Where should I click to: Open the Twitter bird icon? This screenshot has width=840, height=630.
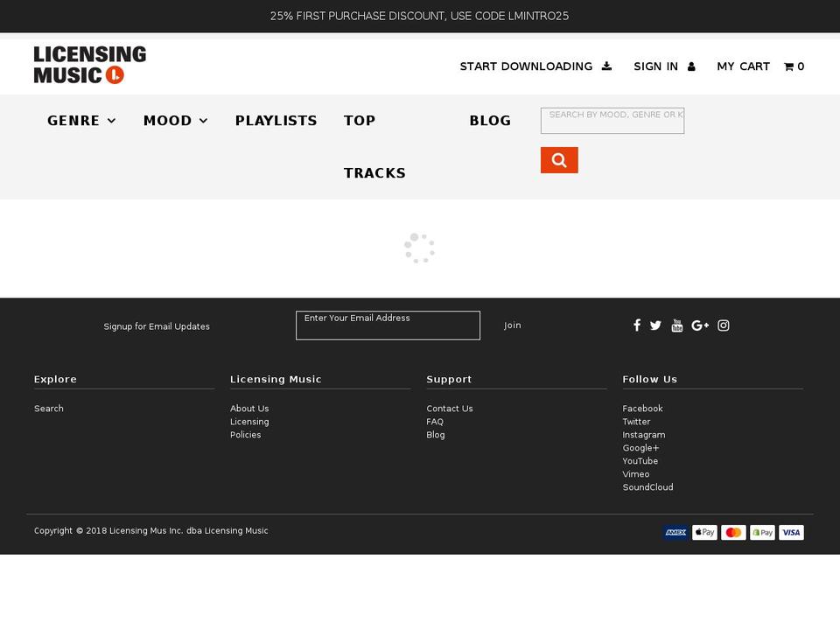point(655,325)
